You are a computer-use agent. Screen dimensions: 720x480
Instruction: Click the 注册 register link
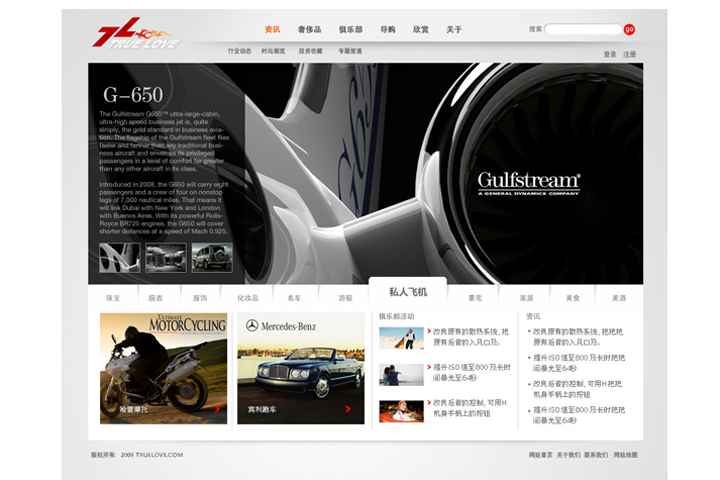[629, 54]
